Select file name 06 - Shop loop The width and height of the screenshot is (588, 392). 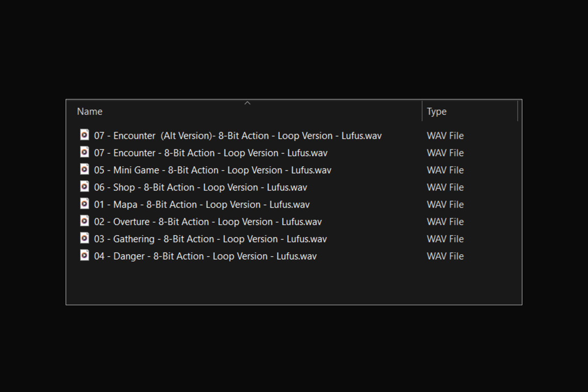coord(200,187)
